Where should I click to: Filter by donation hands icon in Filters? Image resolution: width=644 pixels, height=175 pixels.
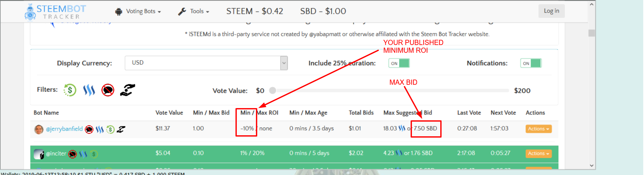(x=127, y=90)
